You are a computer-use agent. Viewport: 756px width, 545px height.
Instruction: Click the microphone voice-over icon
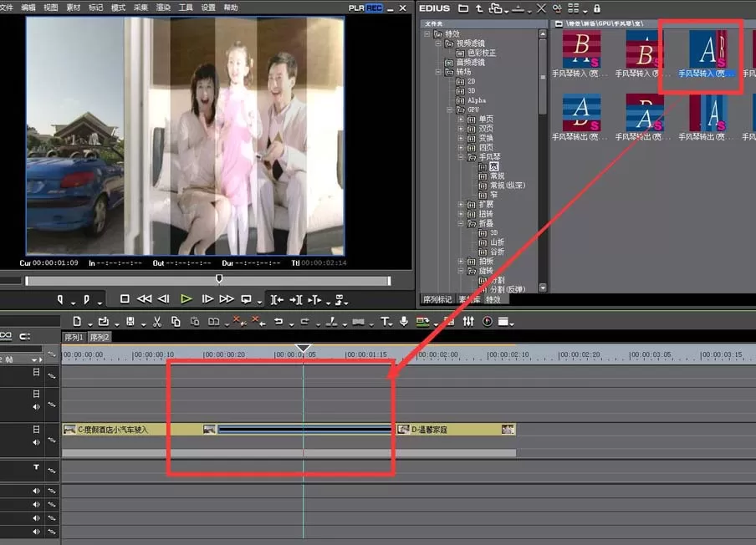(x=404, y=322)
